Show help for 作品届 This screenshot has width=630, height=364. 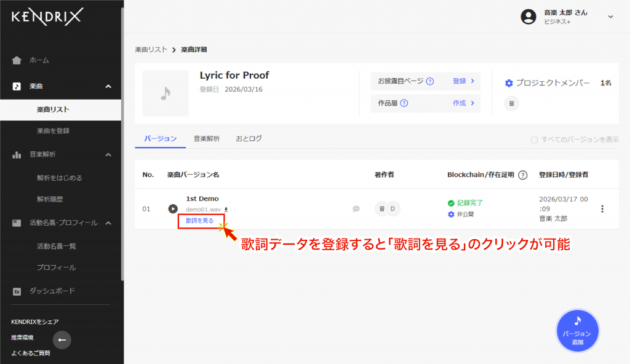coord(404,103)
